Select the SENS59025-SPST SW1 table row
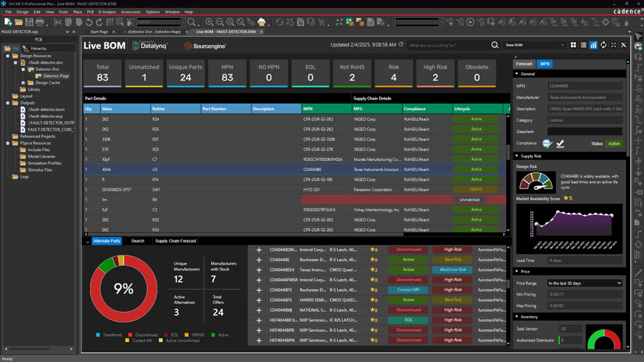 coord(295,190)
